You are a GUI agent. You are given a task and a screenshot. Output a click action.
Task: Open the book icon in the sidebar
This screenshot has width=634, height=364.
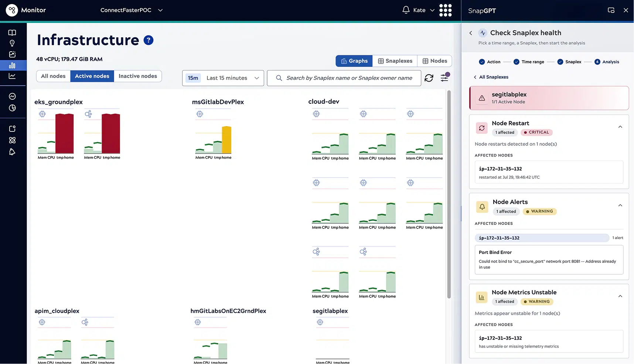pyautogui.click(x=12, y=32)
